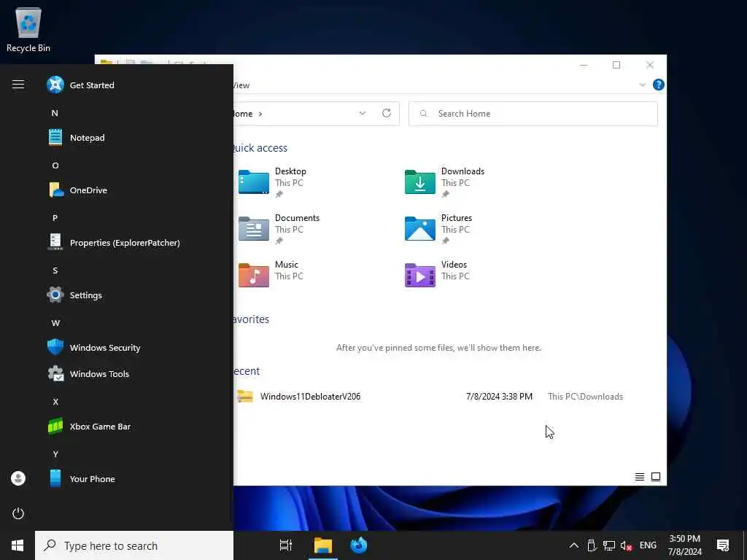The width and height of the screenshot is (747, 560).
Task: Open File Explorer help icon
Action: [x=659, y=85]
